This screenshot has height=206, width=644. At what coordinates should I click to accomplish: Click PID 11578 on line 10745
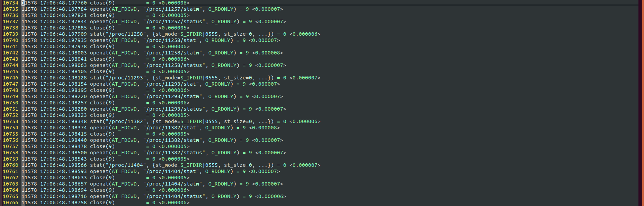point(29,71)
